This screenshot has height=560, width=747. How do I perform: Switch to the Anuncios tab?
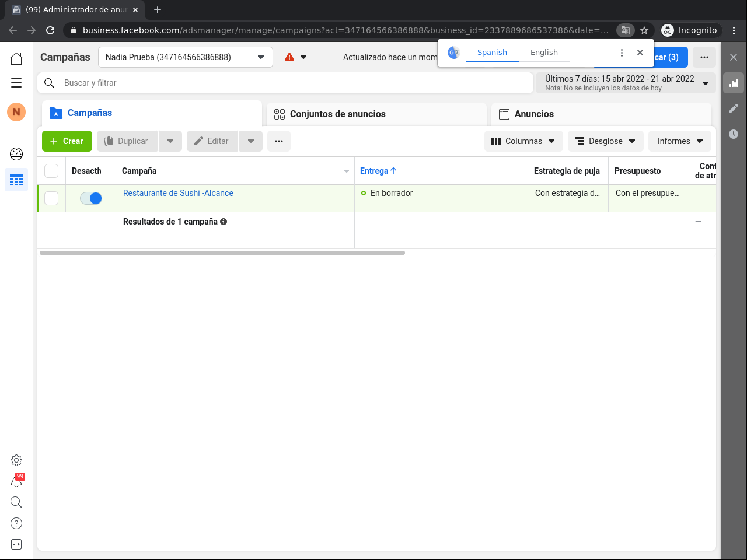click(x=601, y=114)
